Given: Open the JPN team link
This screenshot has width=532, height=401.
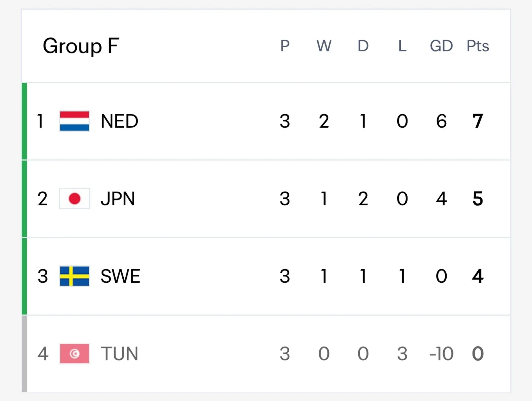Looking at the screenshot, I should pyautogui.click(x=118, y=199).
